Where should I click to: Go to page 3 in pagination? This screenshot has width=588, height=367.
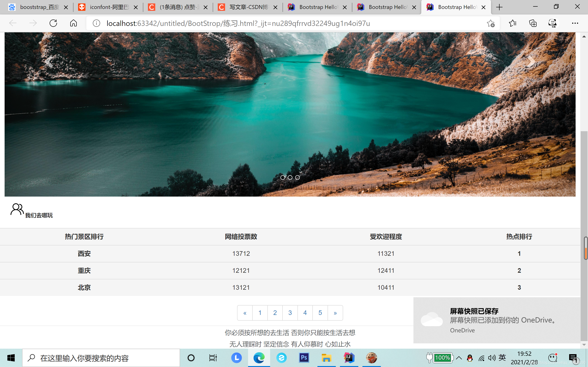(290, 313)
